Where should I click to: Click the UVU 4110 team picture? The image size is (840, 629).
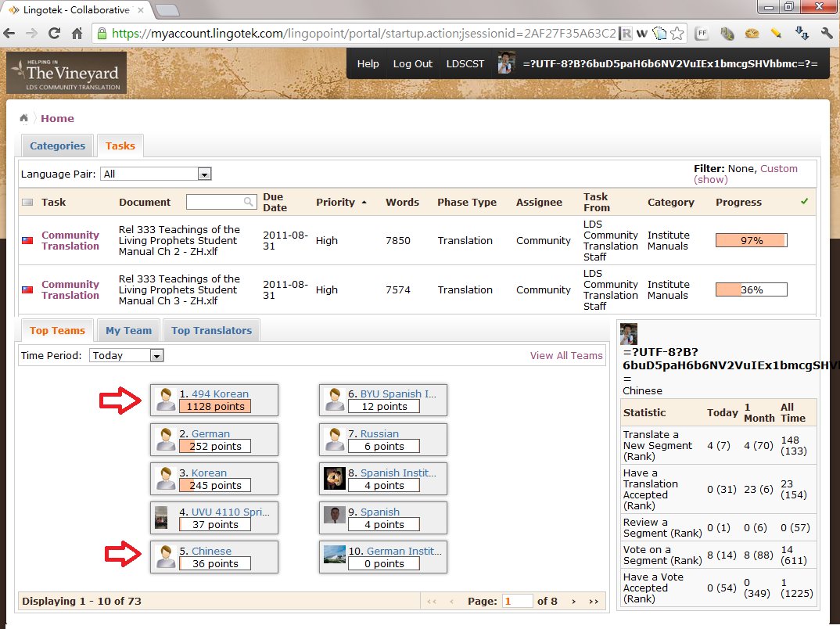point(160,518)
